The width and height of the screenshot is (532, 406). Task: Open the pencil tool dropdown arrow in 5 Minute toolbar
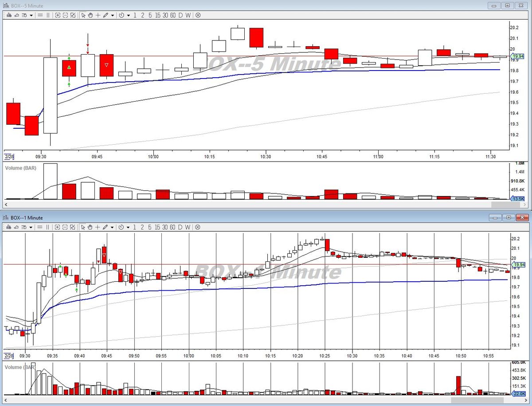point(113,15)
